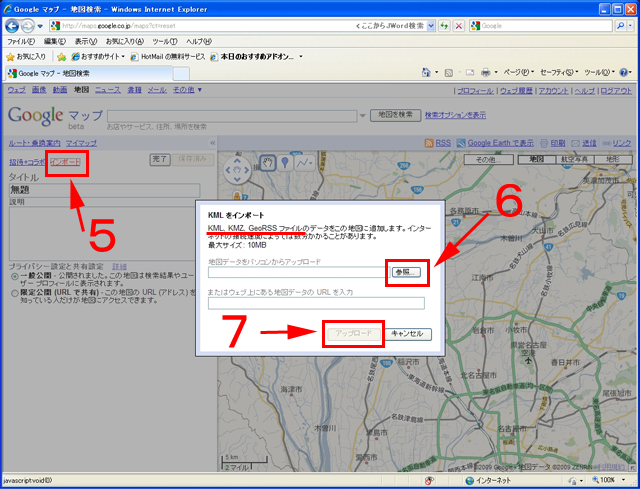The image size is (640, 489).
Task: Select the hand pan tool on the map
Action: (x=268, y=163)
